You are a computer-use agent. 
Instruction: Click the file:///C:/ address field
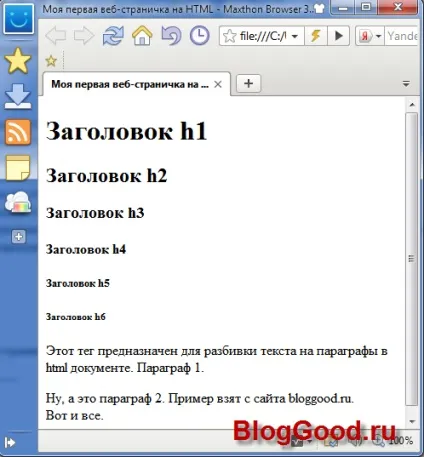[x=263, y=36]
